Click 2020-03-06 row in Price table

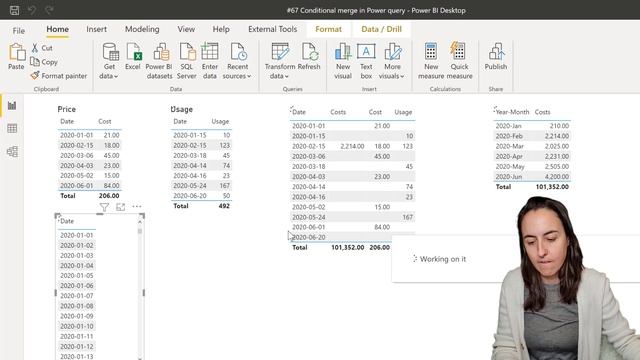[x=89, y=156]
